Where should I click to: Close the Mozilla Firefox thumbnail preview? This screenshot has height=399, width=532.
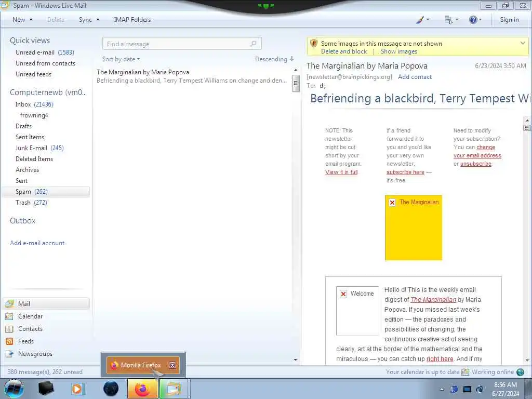point(172,365)
